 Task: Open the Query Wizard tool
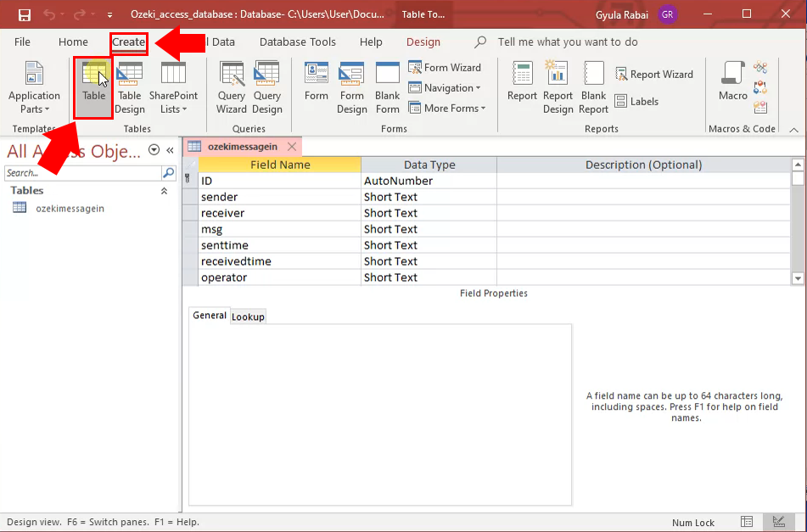[x=231, y=87]
